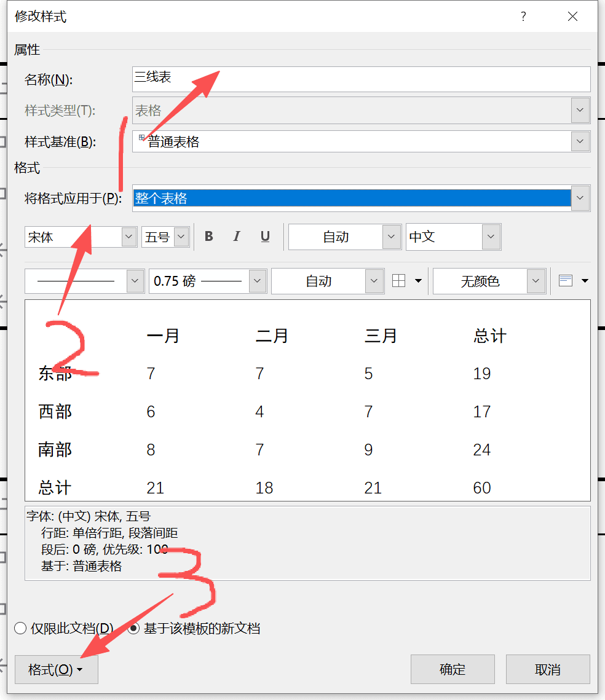Open the 中文 language dropdown
The image size is (605, 700).
click(x=489, y=237)
